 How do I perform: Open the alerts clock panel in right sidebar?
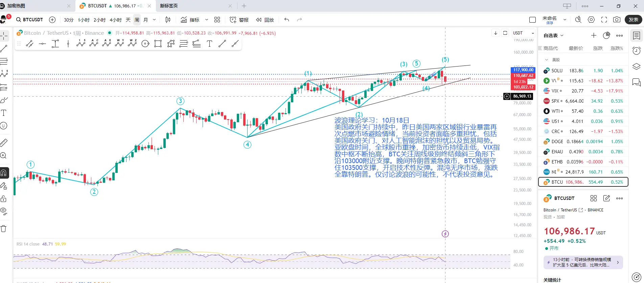tap(636, 51)
